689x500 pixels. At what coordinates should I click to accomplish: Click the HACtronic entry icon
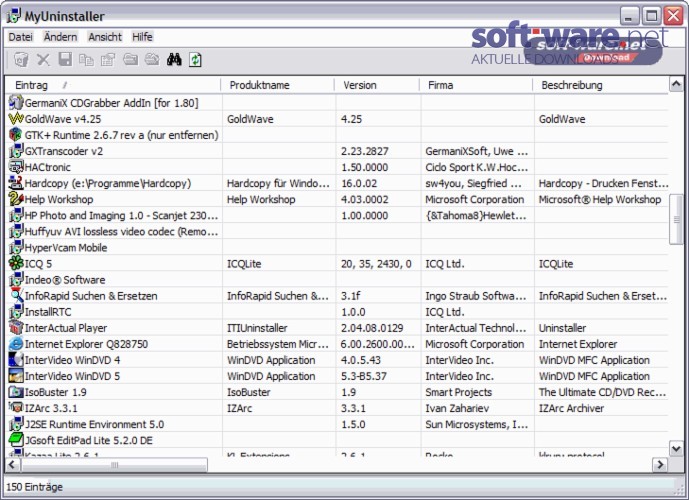[x=16, y=167]
